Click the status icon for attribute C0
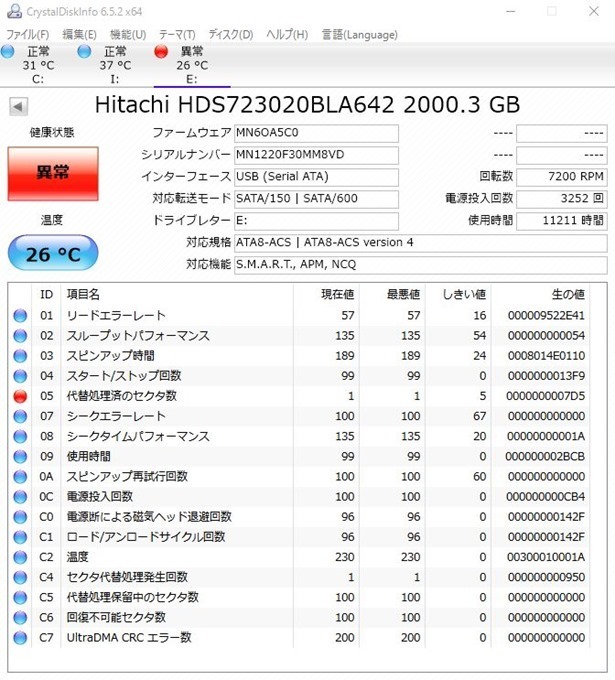 [x=20, y=517]
